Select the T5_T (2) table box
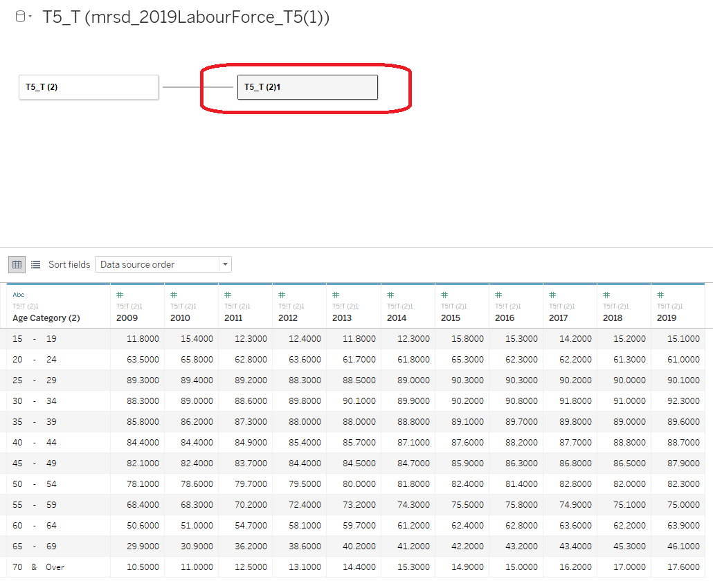Screen dimensions: 713x588 pyautogui.click(x=88, y=87)
